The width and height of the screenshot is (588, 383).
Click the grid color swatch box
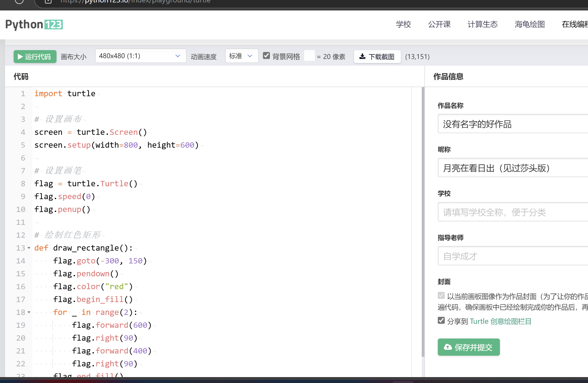(309, 56)
